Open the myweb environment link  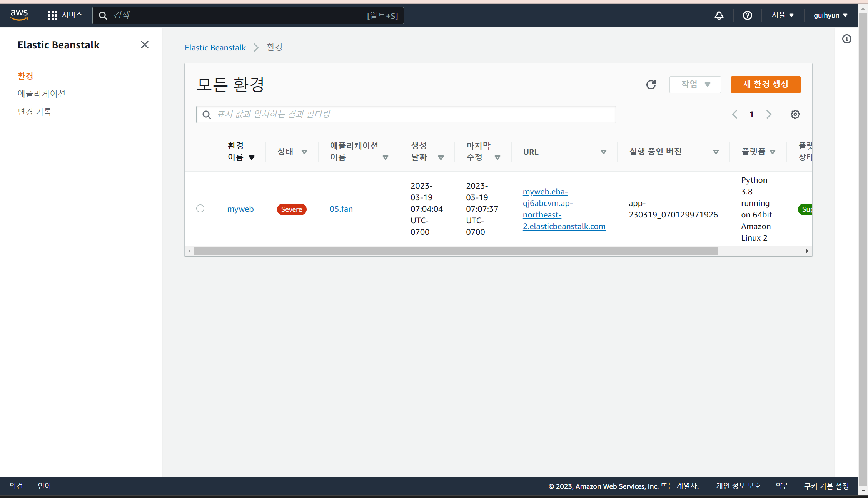pos(240,209)
